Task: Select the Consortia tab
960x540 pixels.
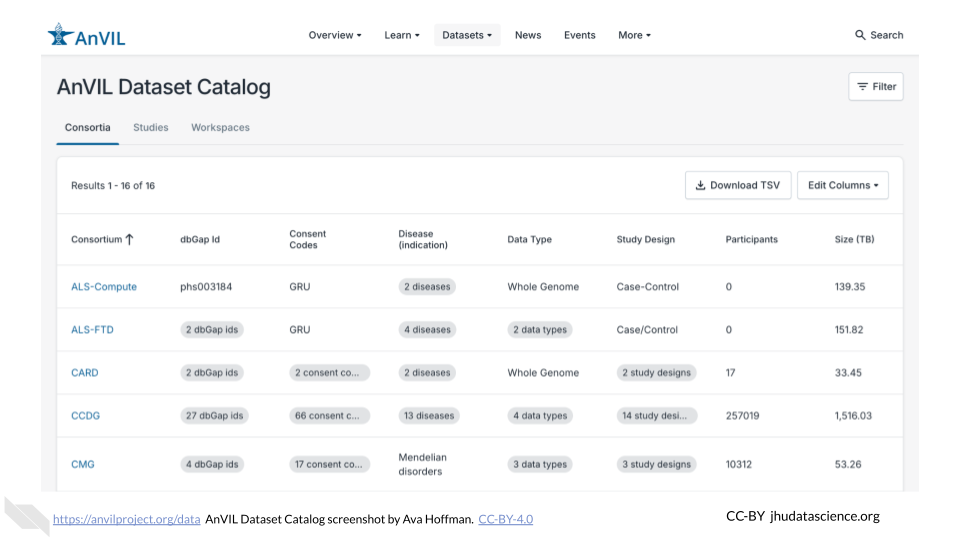Action: 88,127
